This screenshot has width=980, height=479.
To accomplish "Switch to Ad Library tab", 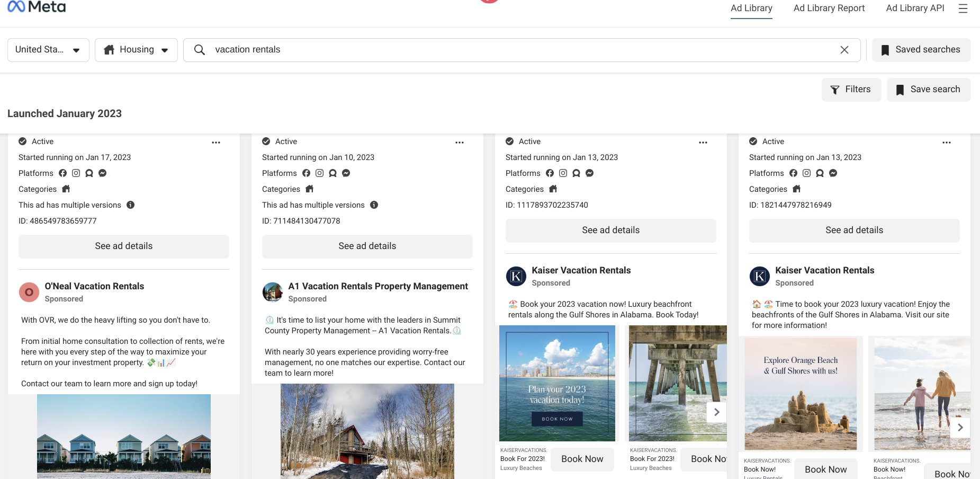I will pyautogui.click(x=751, y=8).
